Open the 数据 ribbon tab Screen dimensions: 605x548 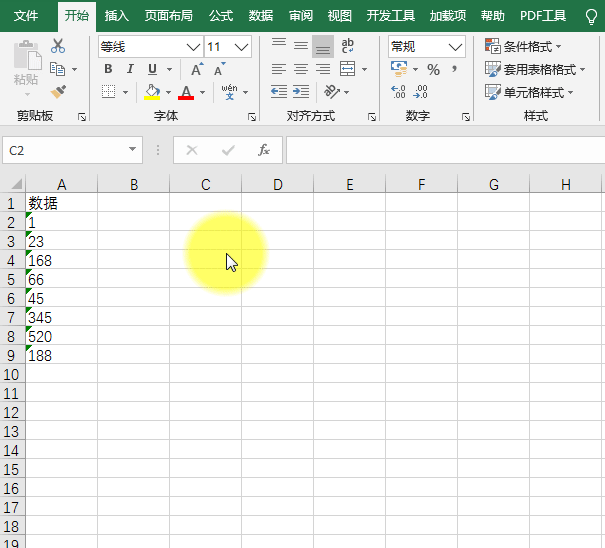pos(261,16)
